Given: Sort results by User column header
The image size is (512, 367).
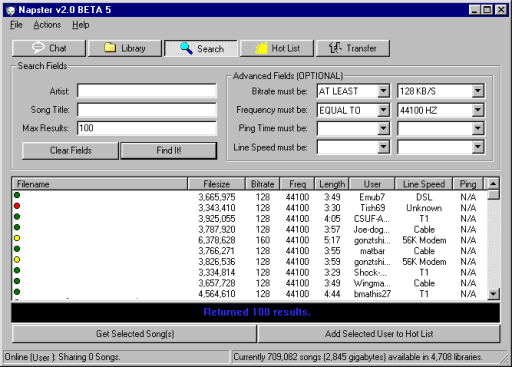Looking at the screenshot, I should pyautogui.click(x=372, y=184).
